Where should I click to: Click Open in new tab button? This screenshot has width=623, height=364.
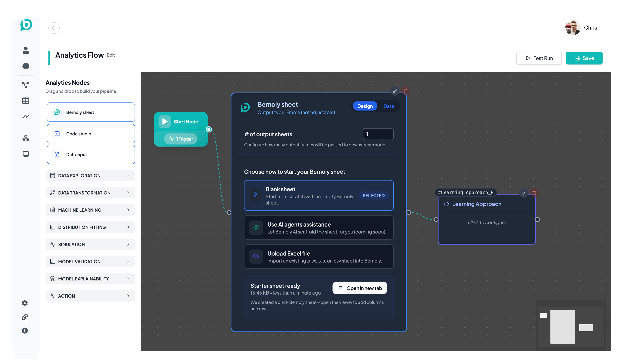pyautogui.click(x=360, y=288)
